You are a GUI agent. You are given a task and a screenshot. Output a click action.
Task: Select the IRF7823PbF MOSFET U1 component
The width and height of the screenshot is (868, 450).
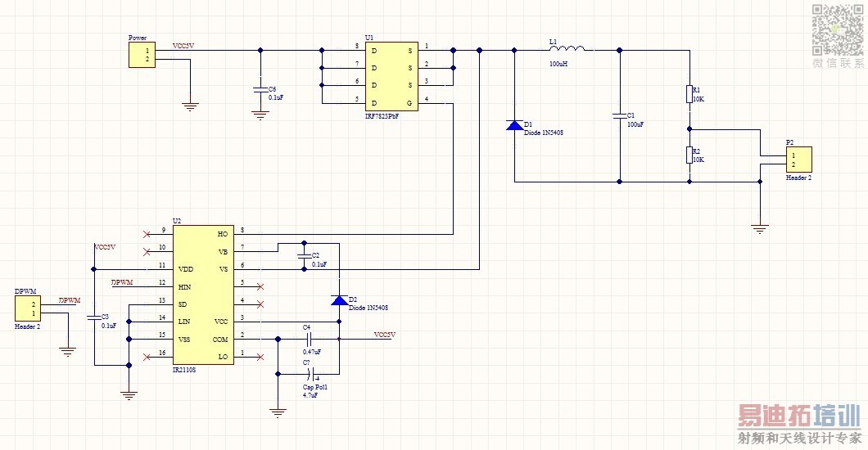(391, 76)
